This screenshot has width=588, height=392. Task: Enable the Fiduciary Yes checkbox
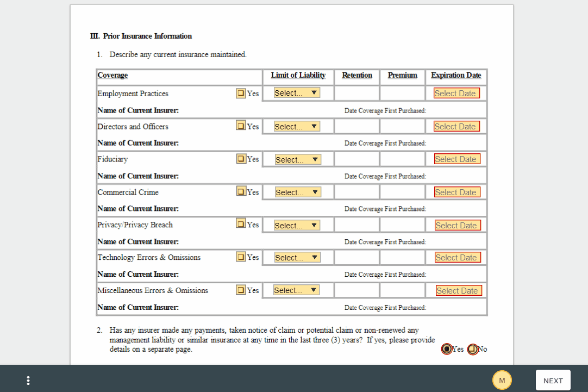click(241, 159)
